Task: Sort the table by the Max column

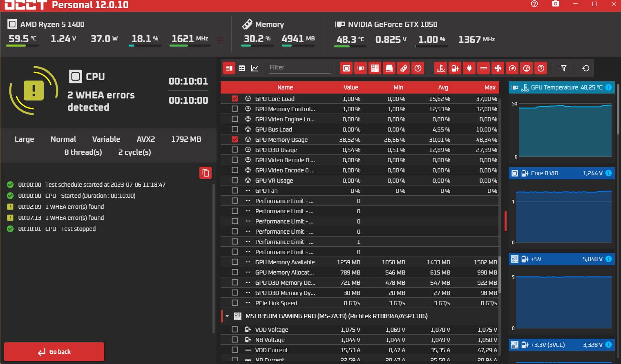Action: [x=490, y=87]
